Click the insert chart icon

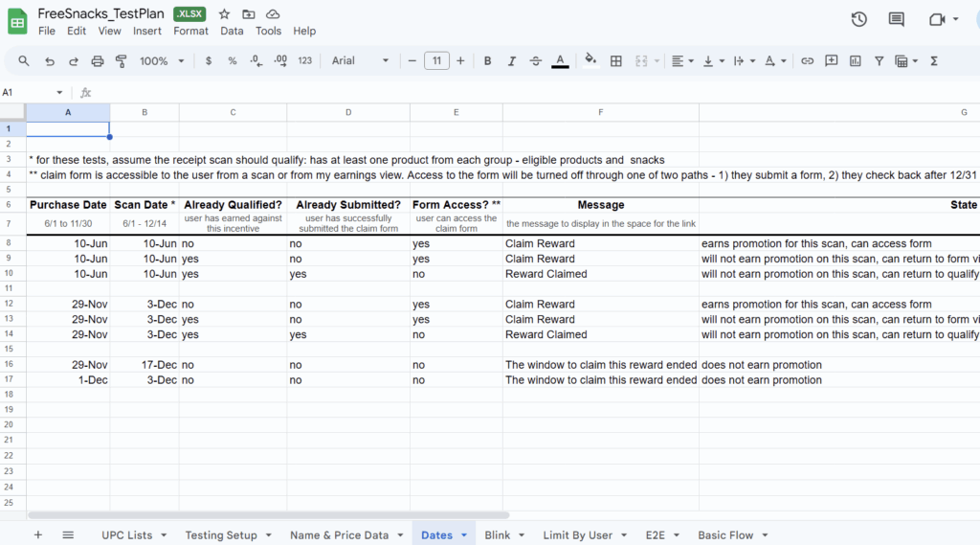click(855, 61)
